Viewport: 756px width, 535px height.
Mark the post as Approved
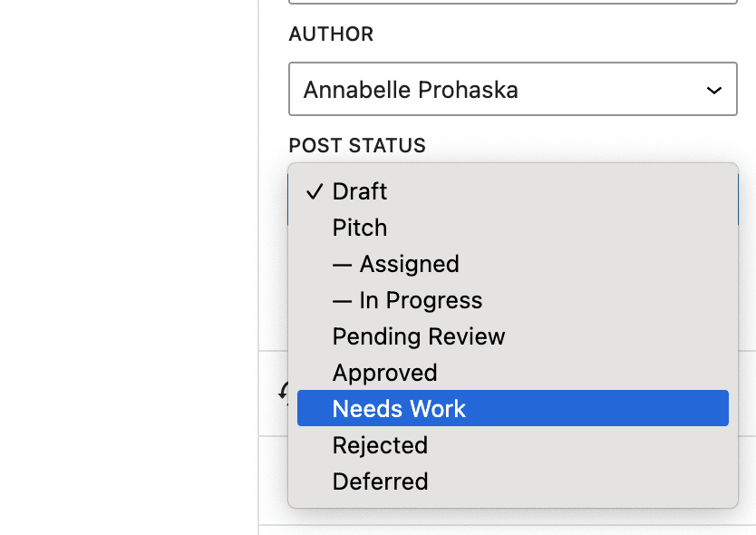[384, 373]
